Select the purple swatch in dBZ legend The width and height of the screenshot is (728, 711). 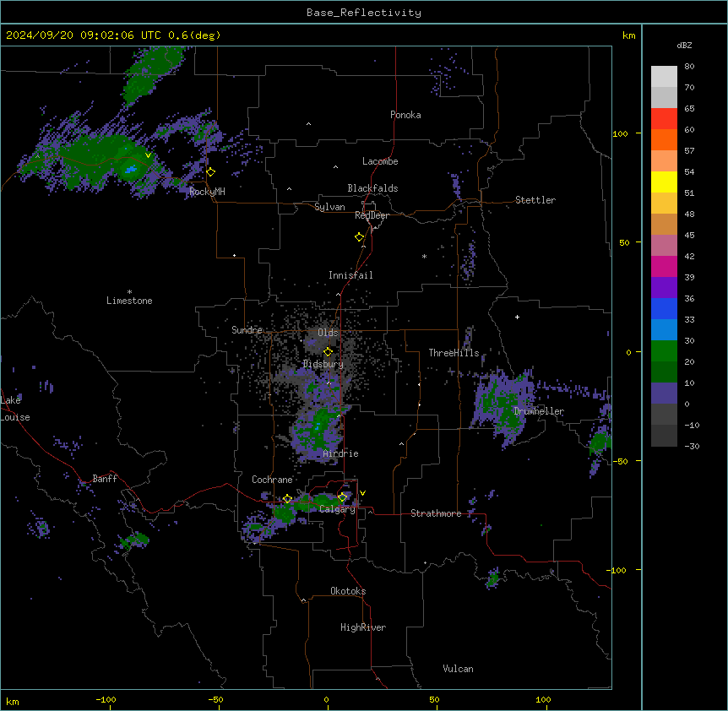(664, 287)
